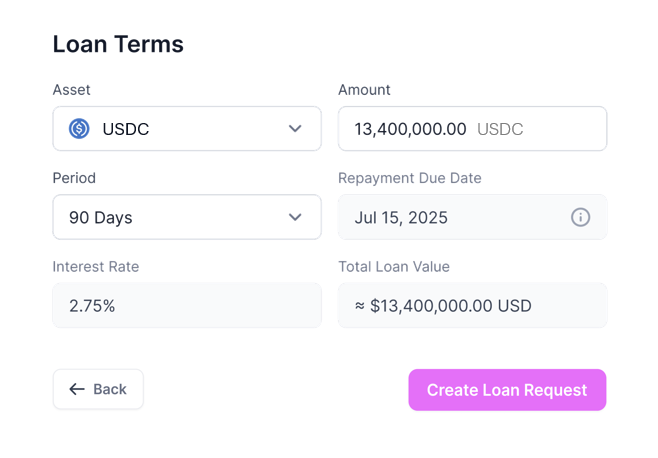Focus the Amount input showing 13,400,000.00
658x458 pixels.
pos(410,129)
